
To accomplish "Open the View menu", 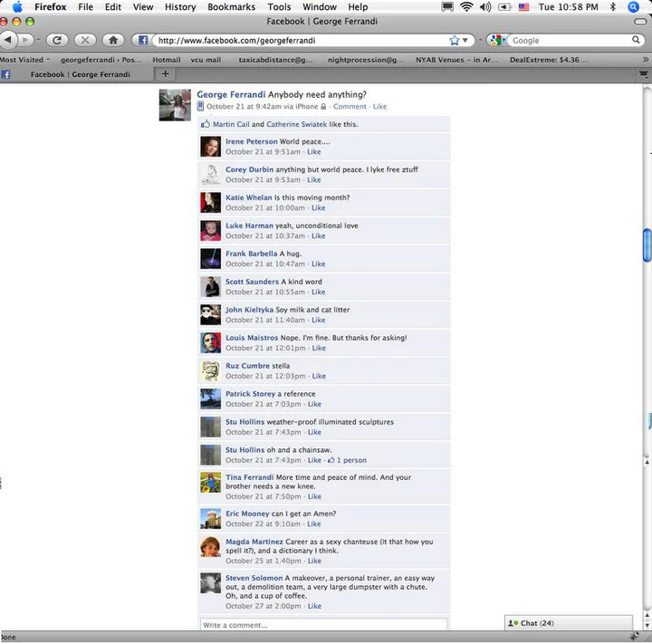I will click(x=143, y=7).
